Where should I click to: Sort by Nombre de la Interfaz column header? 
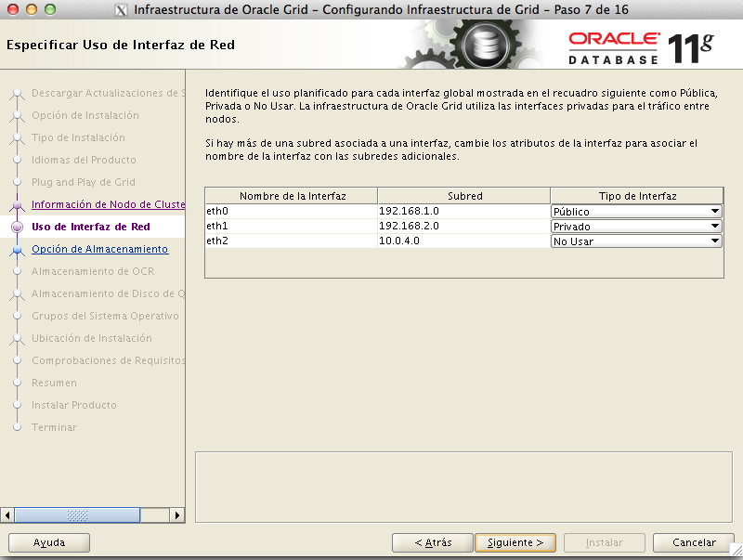(291, 196)
